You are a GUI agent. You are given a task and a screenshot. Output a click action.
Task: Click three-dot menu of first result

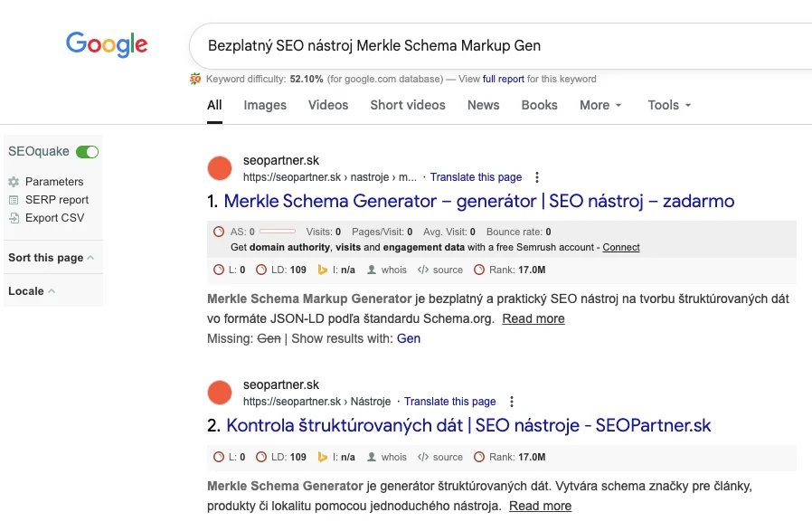[537, 177]
